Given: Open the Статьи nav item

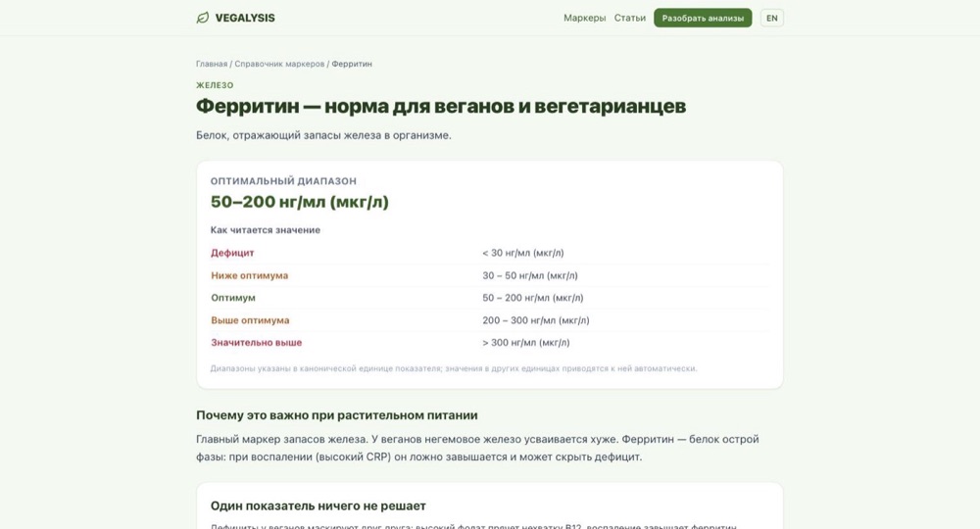Looking at the screenshot, I should click(x=629, y=18).
